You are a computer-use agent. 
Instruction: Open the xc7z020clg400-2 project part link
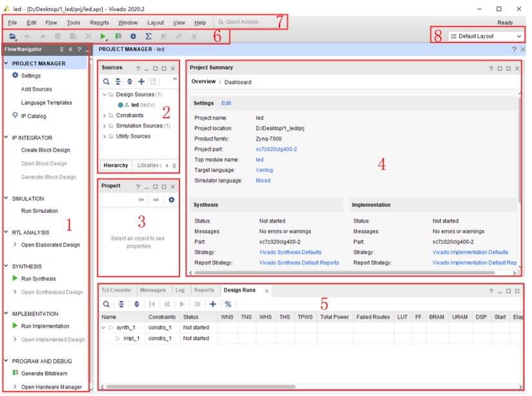[x=276, y=149]
